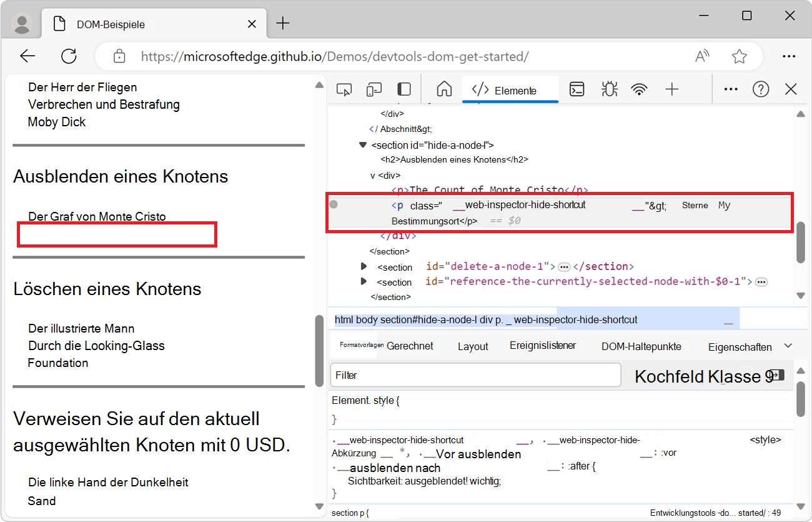Collapse the section hide-a-node-l node
This screenshot has height=522, width=812.
tap(363, 143)
